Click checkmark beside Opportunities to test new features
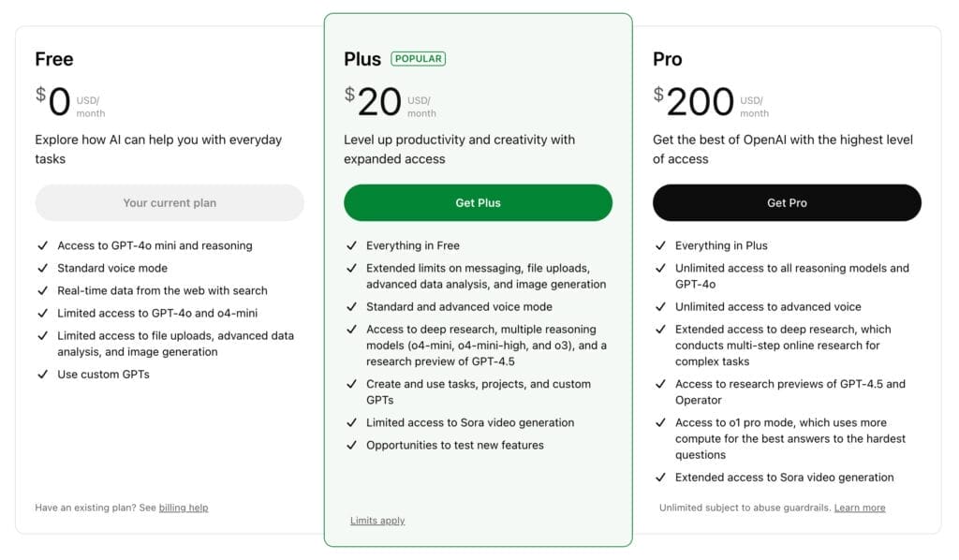The image size is (959, 560). 352,445
